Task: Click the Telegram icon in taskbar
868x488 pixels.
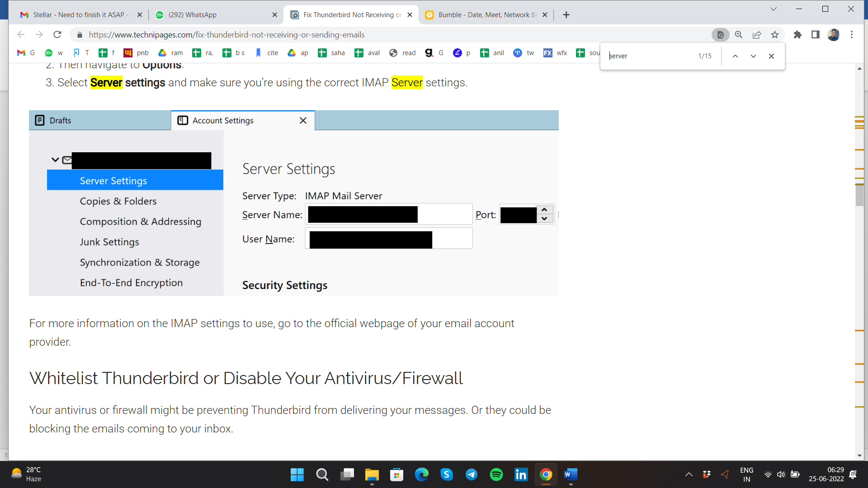Action: (x=472, y=475)
